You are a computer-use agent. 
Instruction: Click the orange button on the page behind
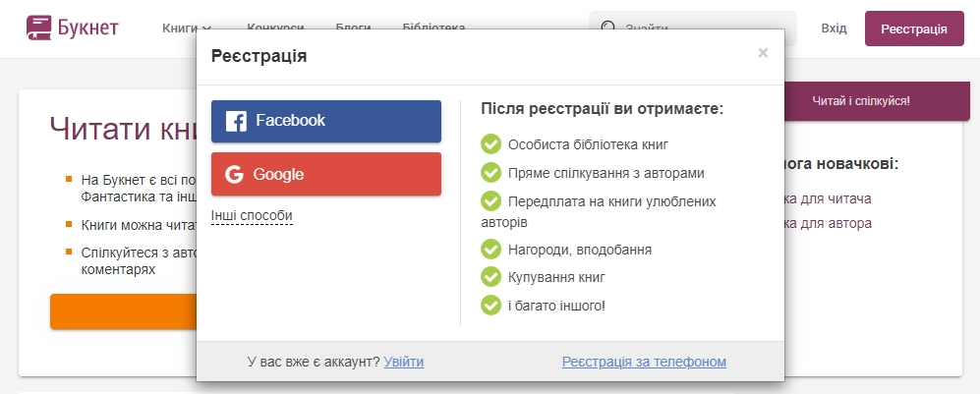coord(124,311)
